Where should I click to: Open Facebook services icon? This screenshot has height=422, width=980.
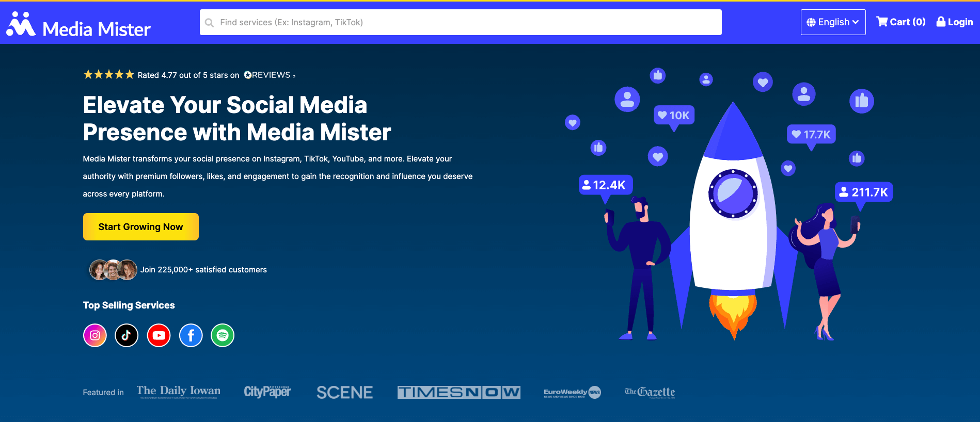pyautogui.click(x=191, y=335)
